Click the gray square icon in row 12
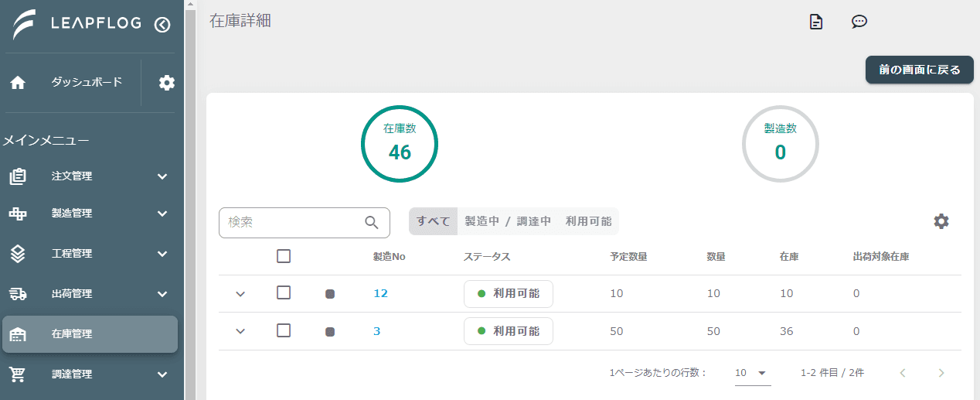The width and height of the screenshot is (980, 400). [x=330, y=294]
